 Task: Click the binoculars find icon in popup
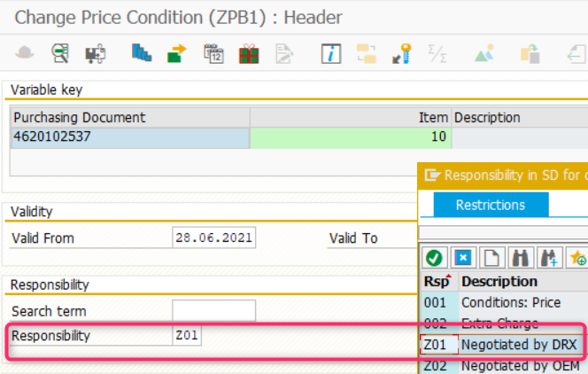521,258
